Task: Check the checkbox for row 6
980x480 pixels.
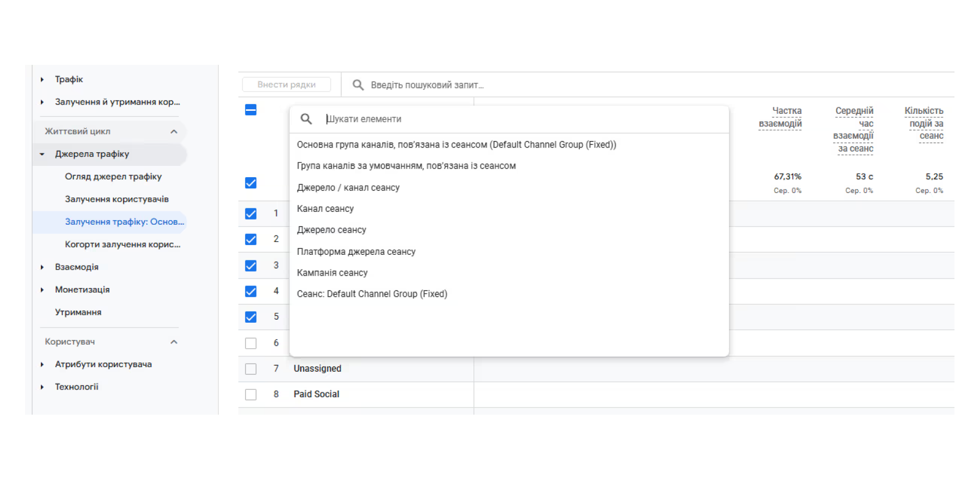Action: point(251,343)
